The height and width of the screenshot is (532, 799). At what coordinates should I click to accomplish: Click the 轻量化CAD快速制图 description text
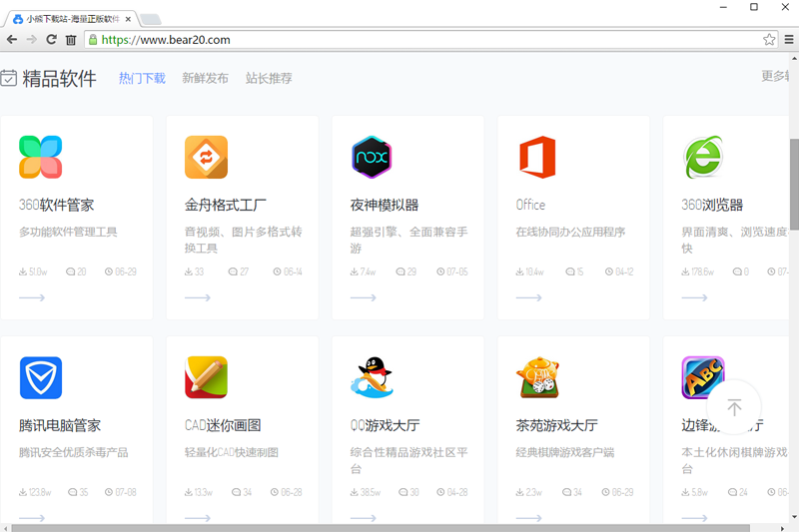pos(232,452)
